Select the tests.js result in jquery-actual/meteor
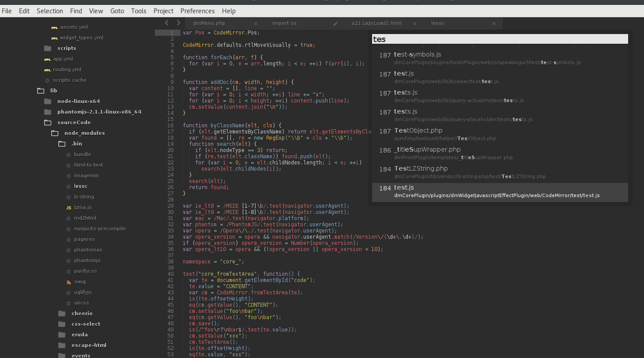644x358 pixels. click(x=500, y=96)
